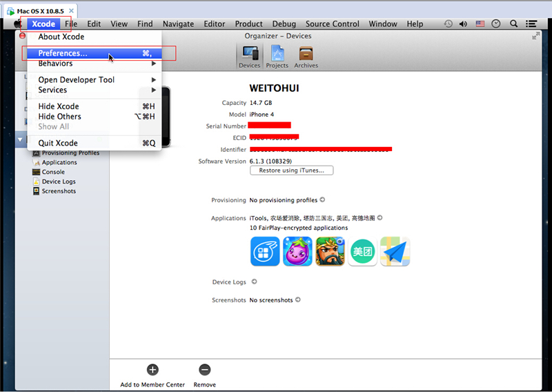Close the Mac OS X 10.8.5 VM tab
Viewport: 552px width, 392px height.
tap(71, 11)
